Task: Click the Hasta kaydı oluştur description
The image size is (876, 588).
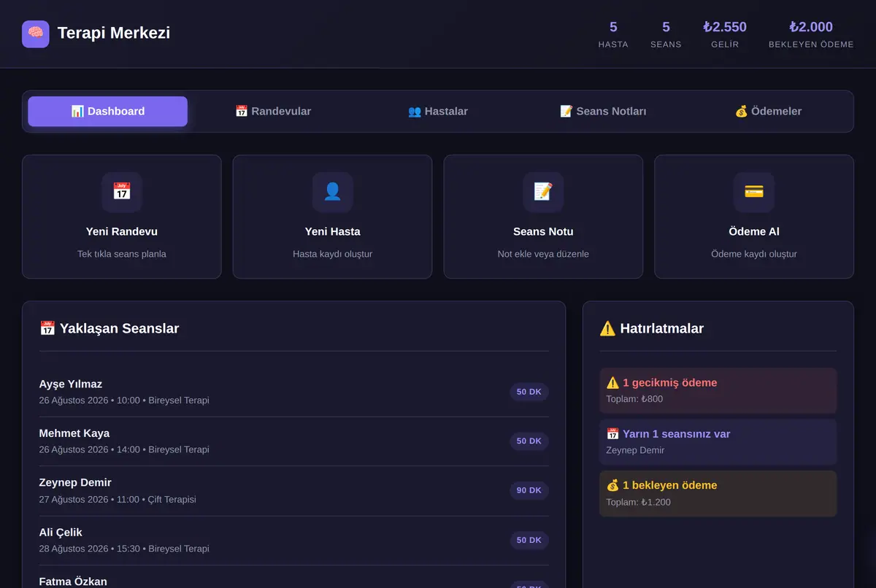Action: 332,254
